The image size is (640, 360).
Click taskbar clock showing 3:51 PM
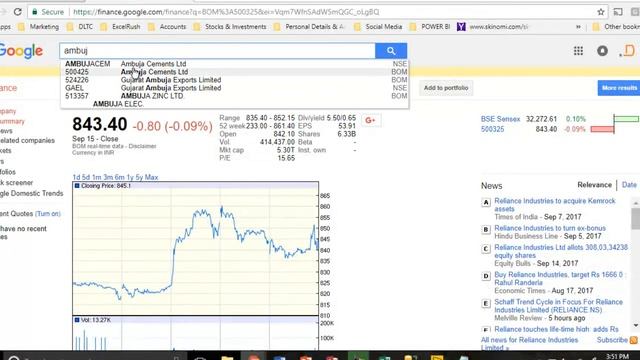(617, 357)
